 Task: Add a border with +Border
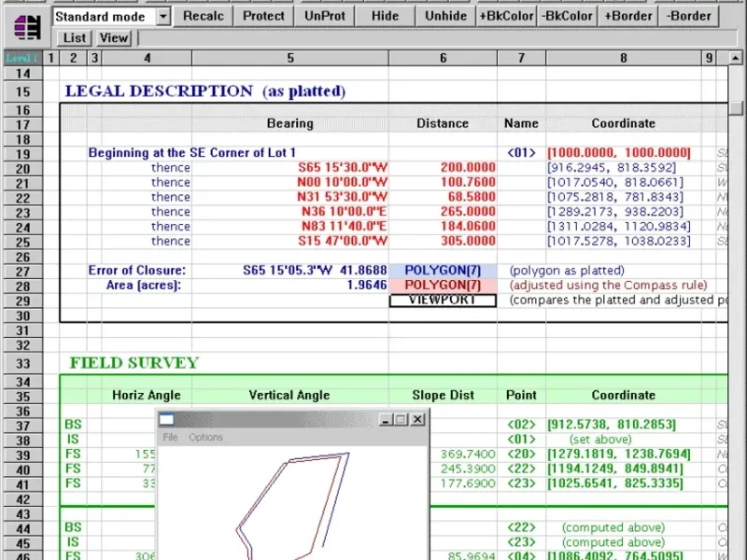pos(627,16)
